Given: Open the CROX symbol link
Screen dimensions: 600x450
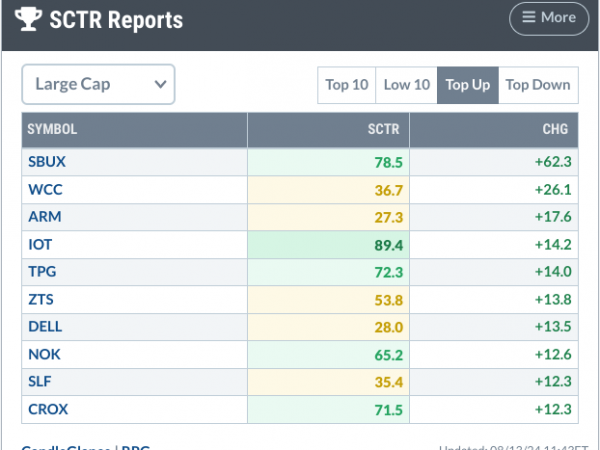Looking at the screenshot, I should [x=48, y=409].
